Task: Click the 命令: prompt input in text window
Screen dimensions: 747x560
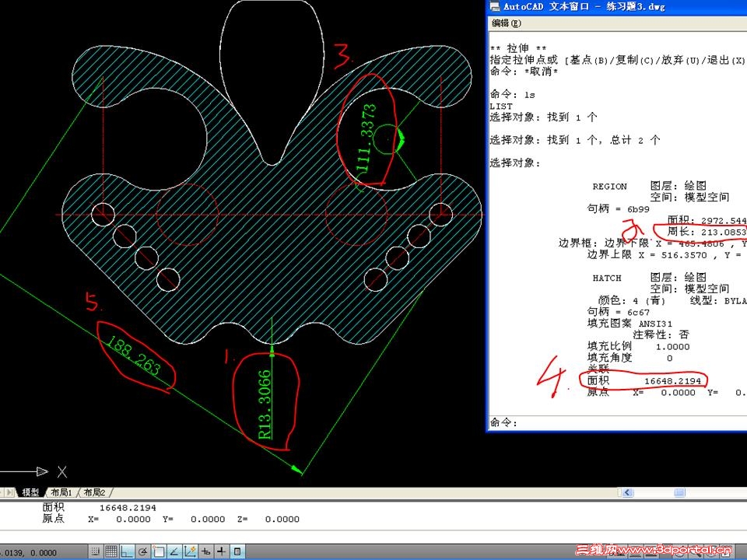Action: 619,422
